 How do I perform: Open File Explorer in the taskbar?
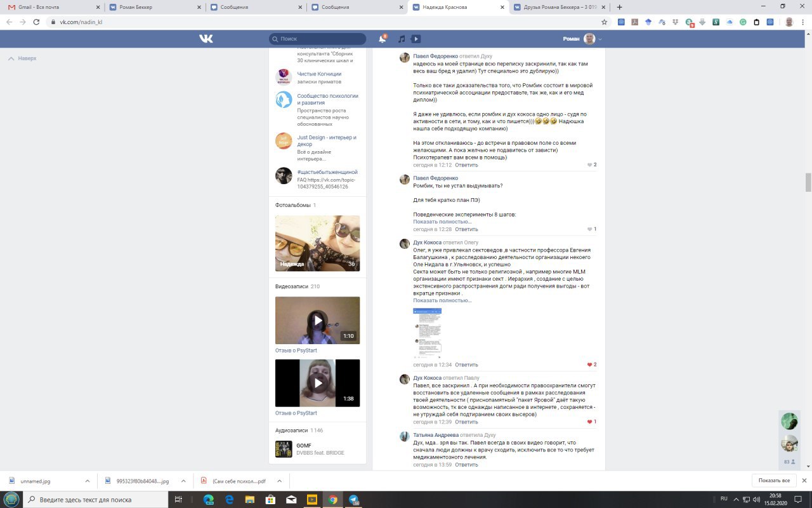point(249,500)
